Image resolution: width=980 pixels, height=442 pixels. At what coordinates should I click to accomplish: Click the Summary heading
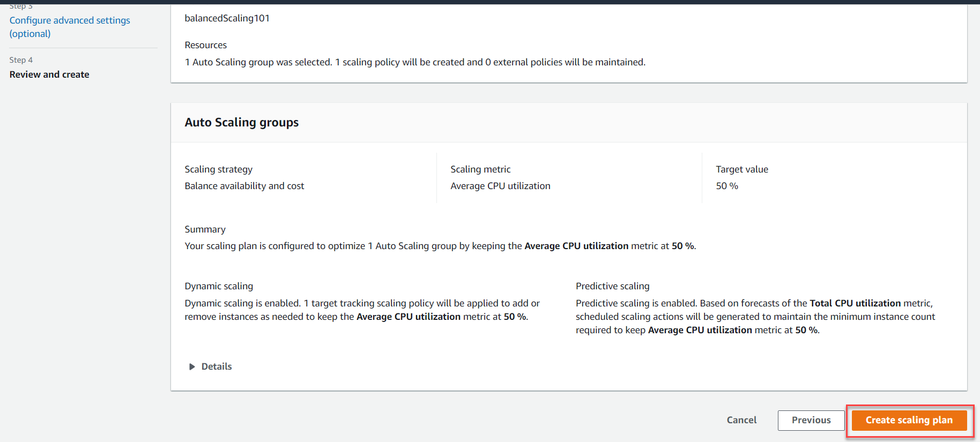205,229
